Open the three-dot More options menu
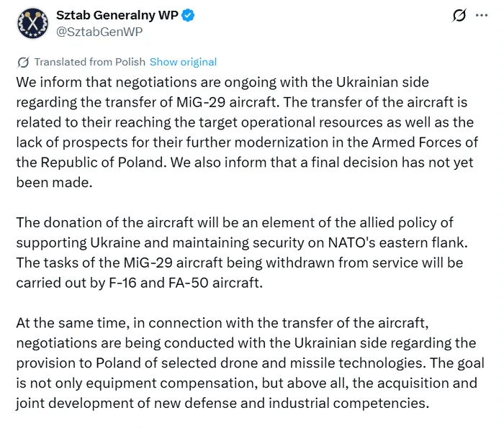 tap(482, 16)
